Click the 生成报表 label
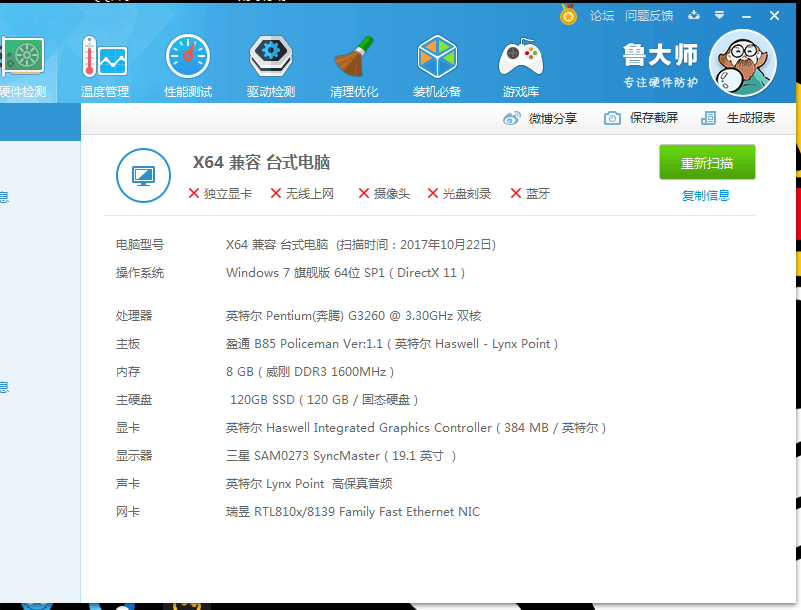801x610 pixels. pyautogui.click(x=751, y=118)
